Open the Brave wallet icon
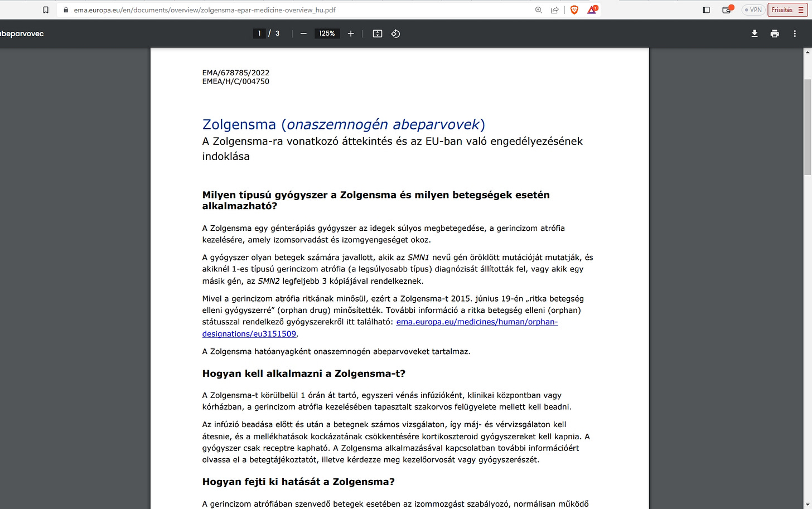The height and width of the screenshot is (509, 812). pos(727,9)
